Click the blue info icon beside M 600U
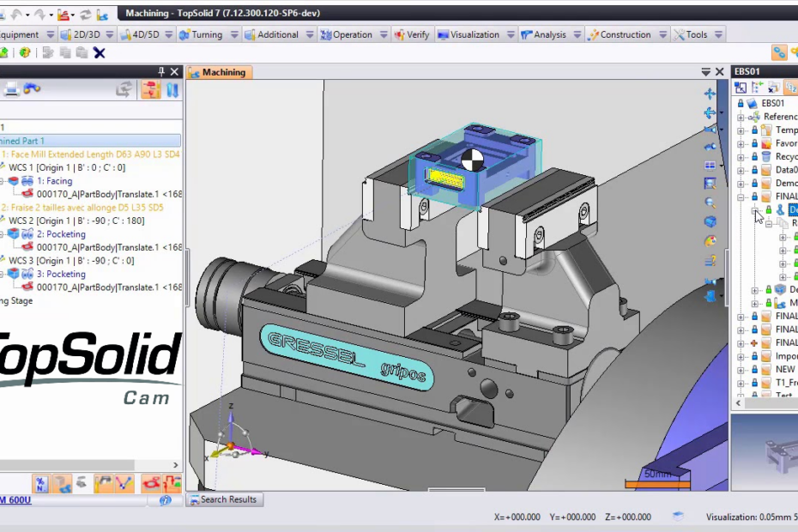The height and width of the screenshot is (532, 798). pos(166,500)
